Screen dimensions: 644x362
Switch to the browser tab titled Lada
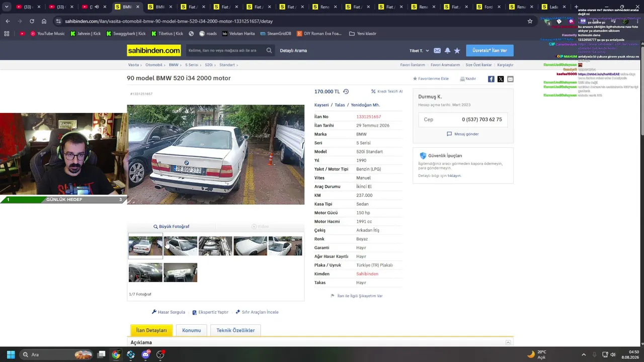point(553,7)
